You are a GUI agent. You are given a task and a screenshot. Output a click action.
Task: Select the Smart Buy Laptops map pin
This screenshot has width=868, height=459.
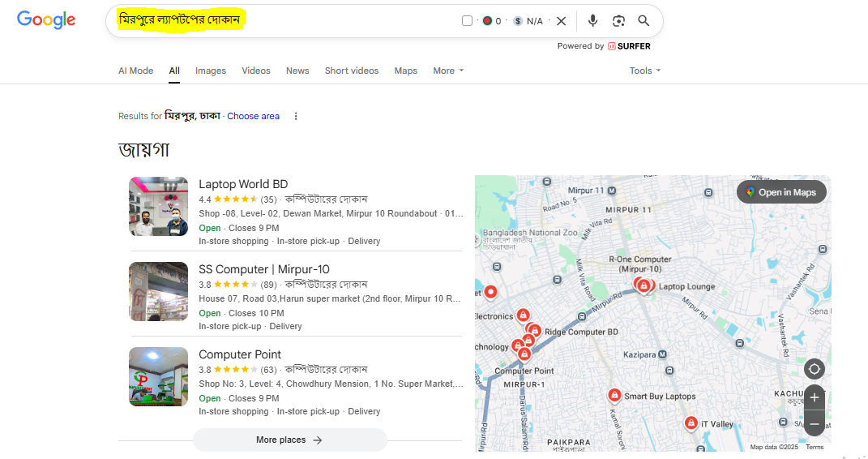(x=614, y=396)
